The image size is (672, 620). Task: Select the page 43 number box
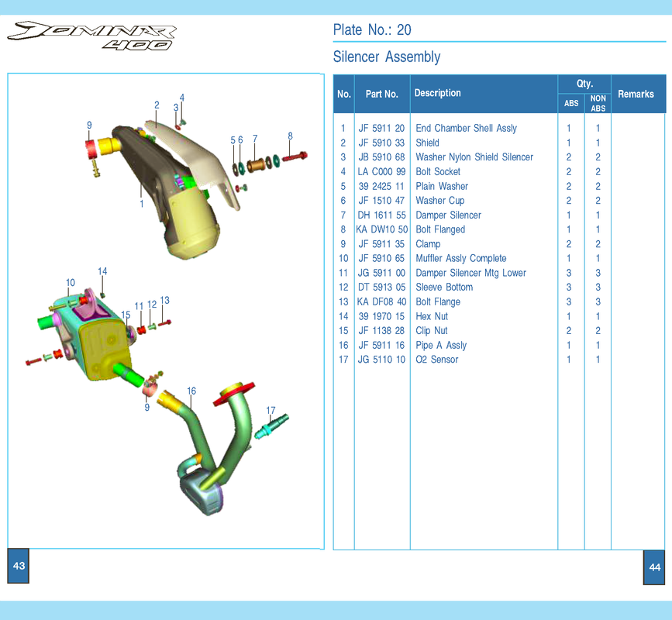(x=19, y=566)
